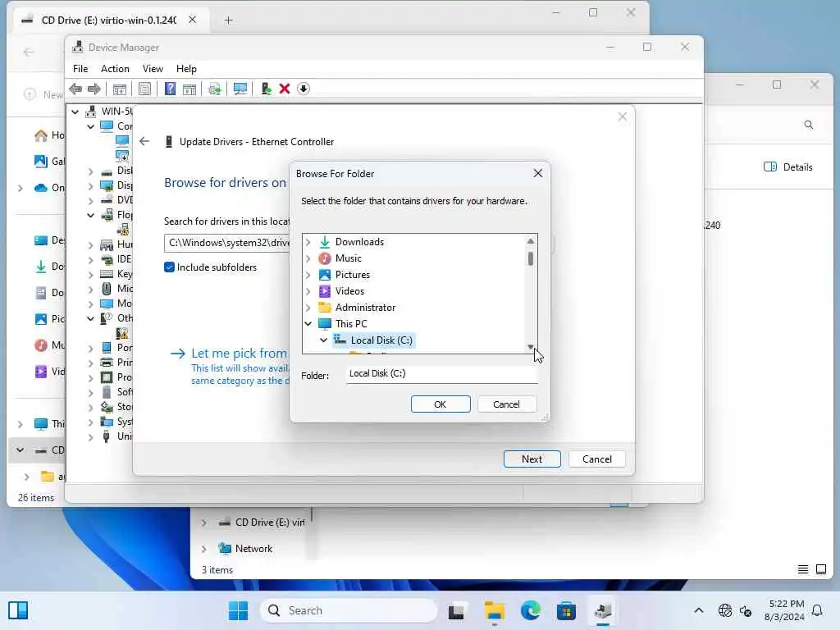Select Downloads in the folder tree
The image size is (840, 630).
(x=359, y=242)
